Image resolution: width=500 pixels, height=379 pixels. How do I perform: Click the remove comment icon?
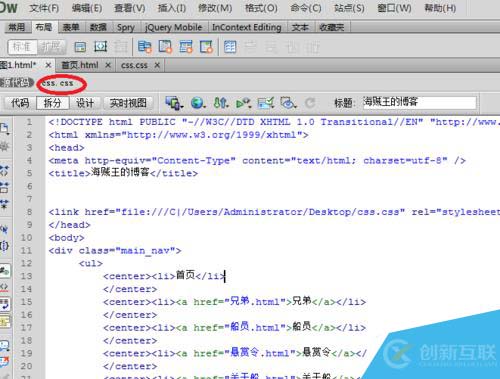tap(5, 361)
